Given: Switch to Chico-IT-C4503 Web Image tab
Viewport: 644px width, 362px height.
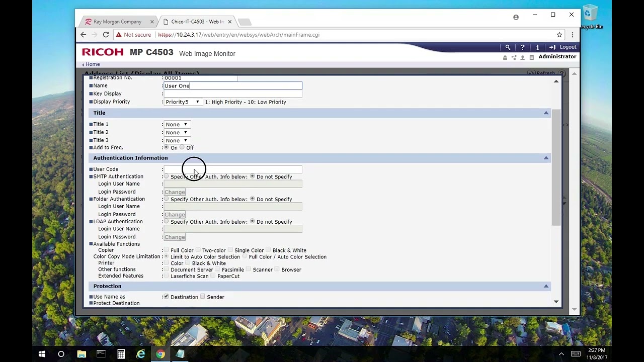Looking at the screenshot, I should tap(197, 22).
